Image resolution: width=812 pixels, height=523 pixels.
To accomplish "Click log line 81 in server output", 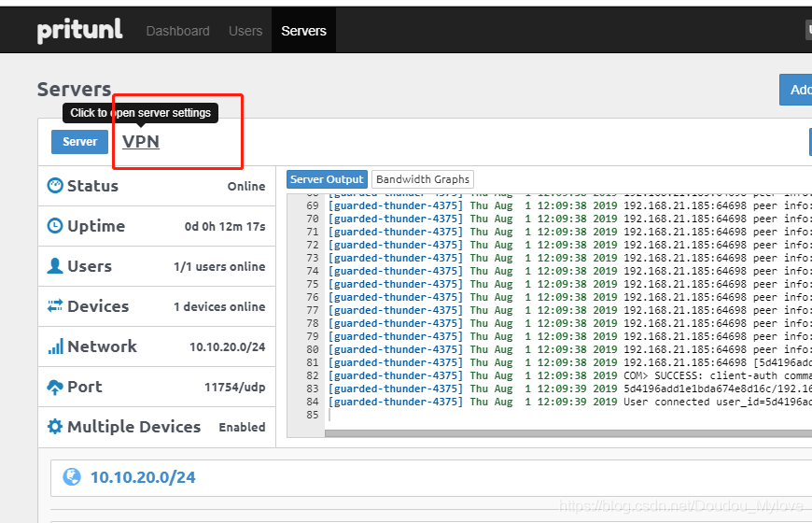I will pyautogui.click(x=569, y=362).
